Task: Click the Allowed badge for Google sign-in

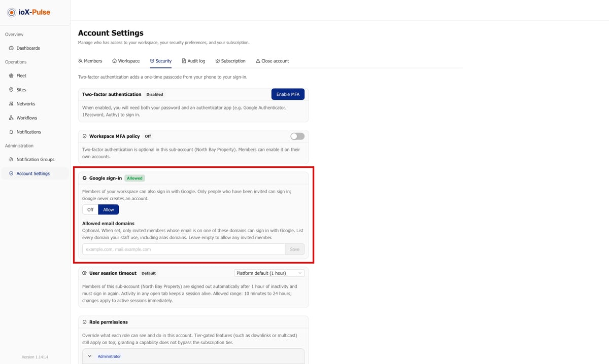Action: pos(135,178)
